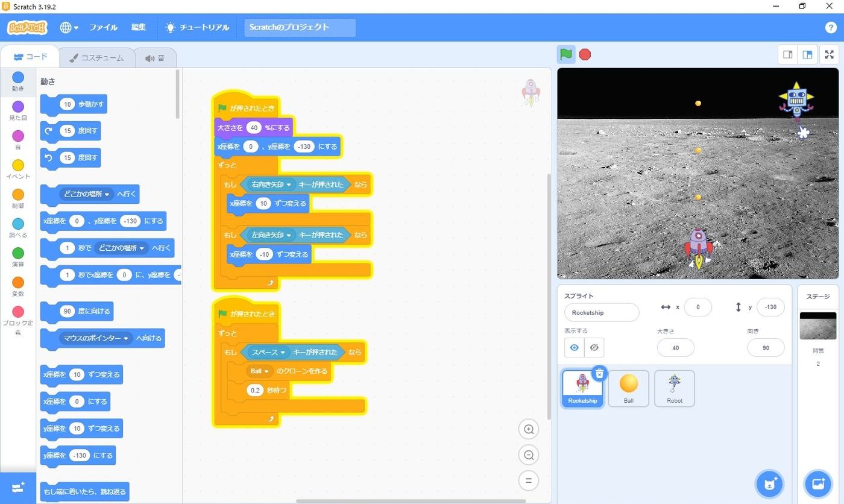Click size value 40 in 大きさを block
Viewport: 844px width, 504px height.
(x=254, y=128)
